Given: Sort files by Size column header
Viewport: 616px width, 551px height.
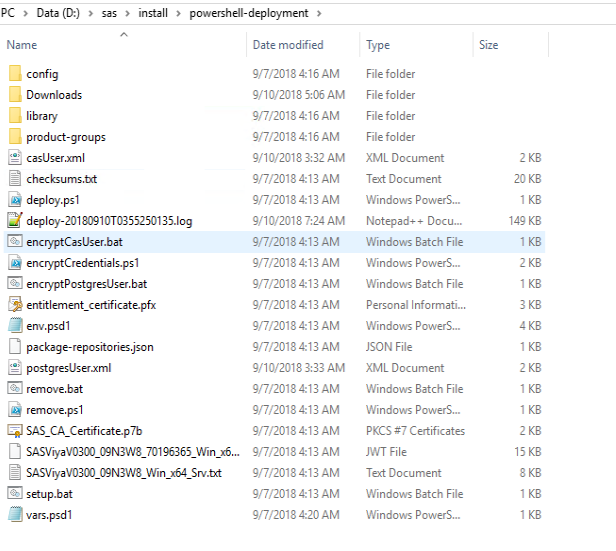Looking at the screenshot, I should (x=488, y=45).
